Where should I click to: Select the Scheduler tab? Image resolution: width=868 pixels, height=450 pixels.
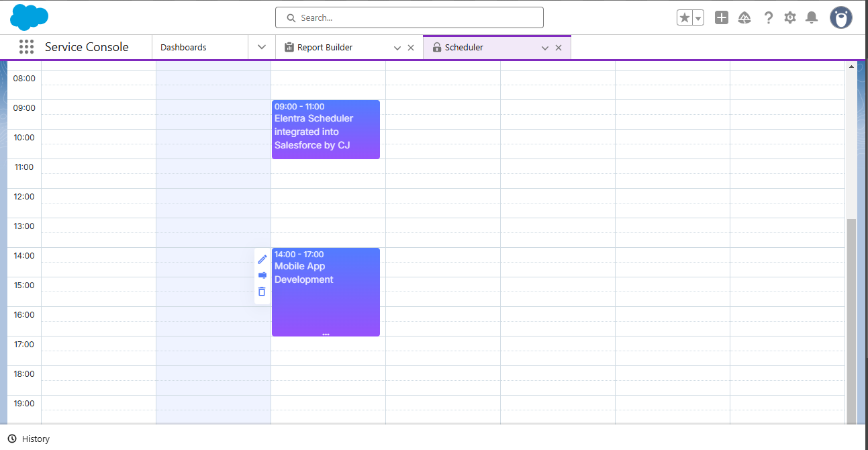(464, 48)
